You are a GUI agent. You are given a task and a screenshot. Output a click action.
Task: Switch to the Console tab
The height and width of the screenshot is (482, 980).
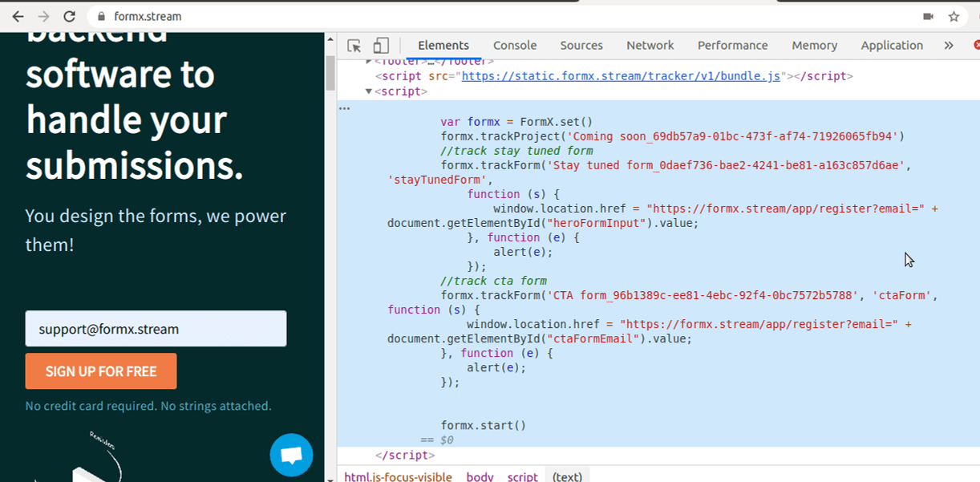pos(515,46)
